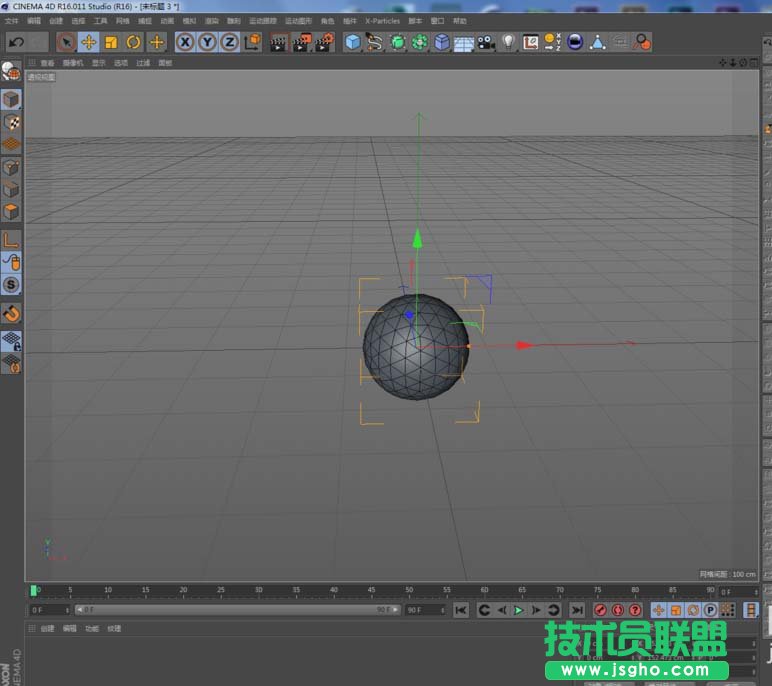Screen dimensions: 772x686
Task: Open the X-Particles menu
Action: pos(383,21)
